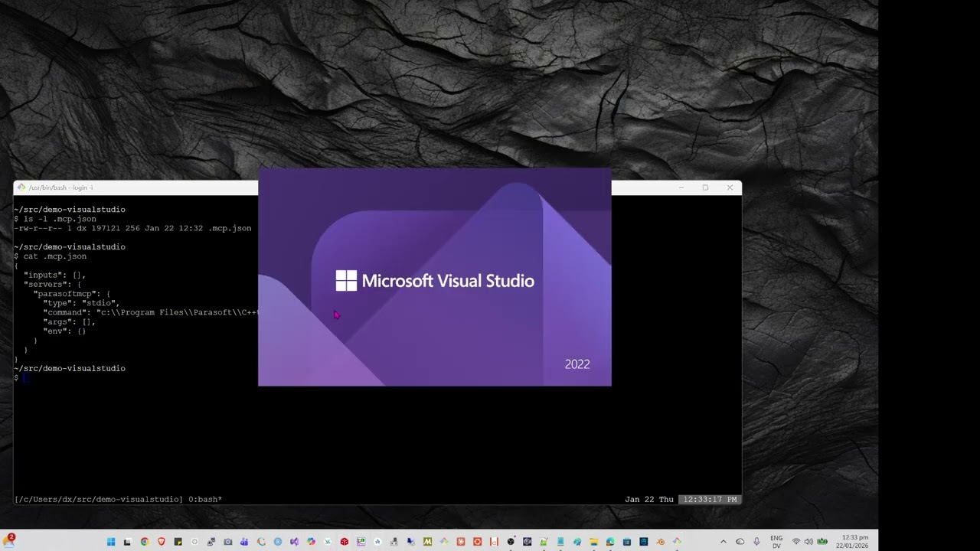Launch Brave browser from the taskbar
The width and height of the screenshot is (980, 551).
pyautogui.click(x=162, y=542)
